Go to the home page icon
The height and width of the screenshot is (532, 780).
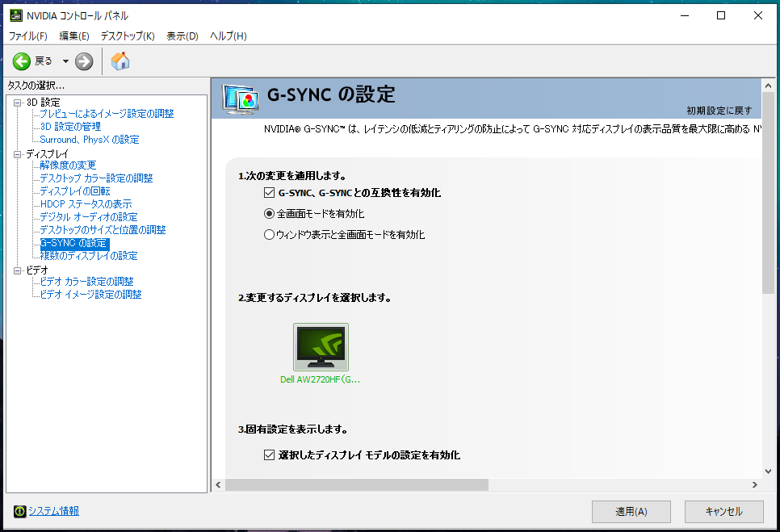click(120, 61)
